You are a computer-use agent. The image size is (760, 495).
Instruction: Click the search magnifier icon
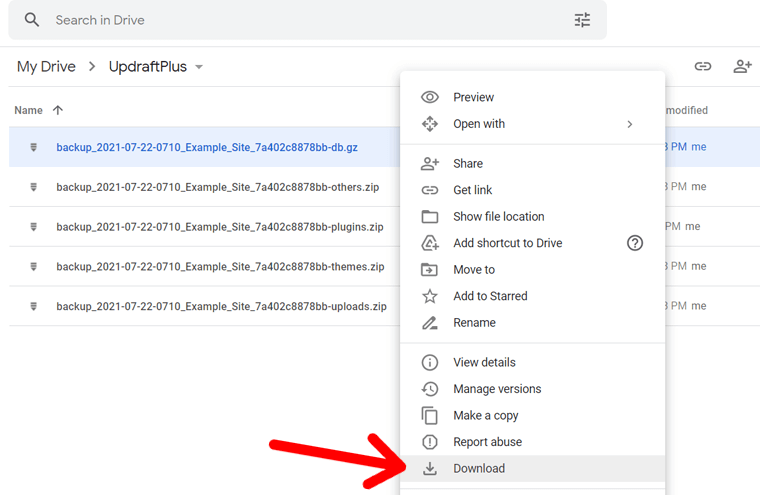tap(32, 20)
